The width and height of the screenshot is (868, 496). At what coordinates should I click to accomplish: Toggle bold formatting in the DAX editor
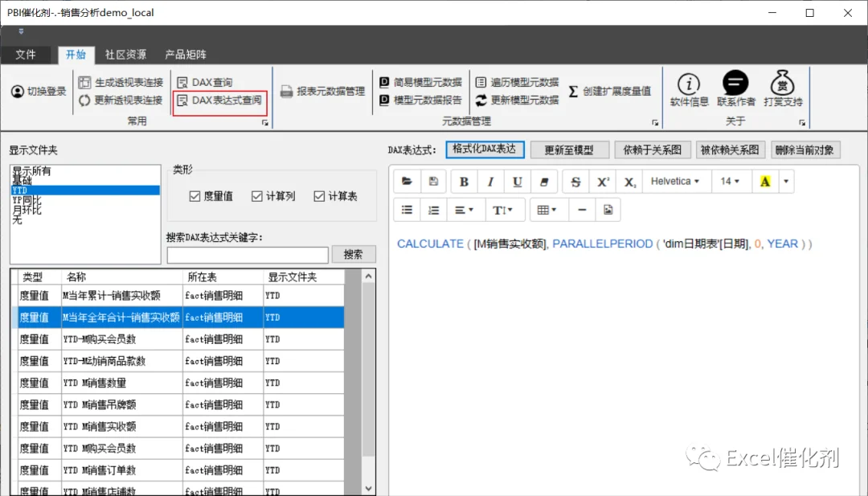coord(464,182)
